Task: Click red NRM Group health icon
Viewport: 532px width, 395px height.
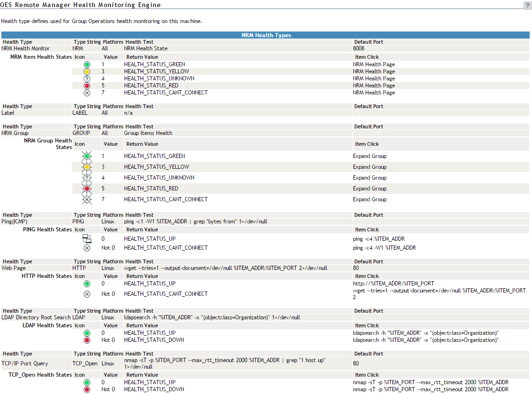Action: 86,189
